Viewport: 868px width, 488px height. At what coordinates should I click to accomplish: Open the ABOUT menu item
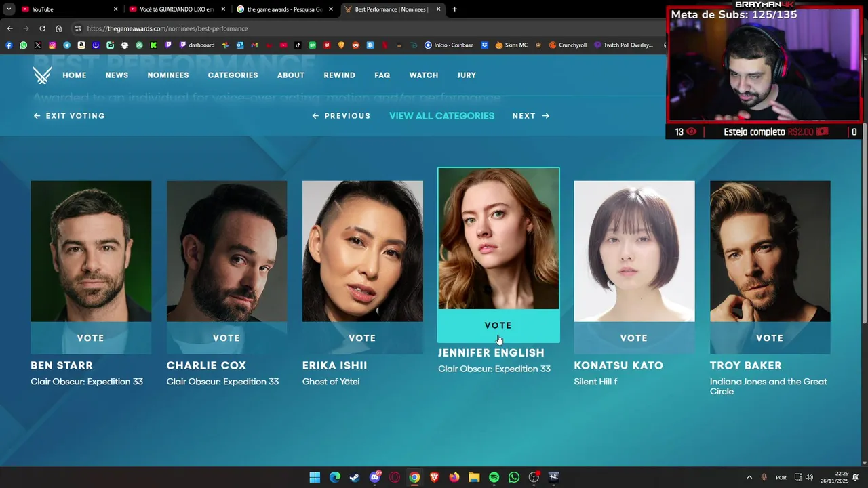pos(291,75)
